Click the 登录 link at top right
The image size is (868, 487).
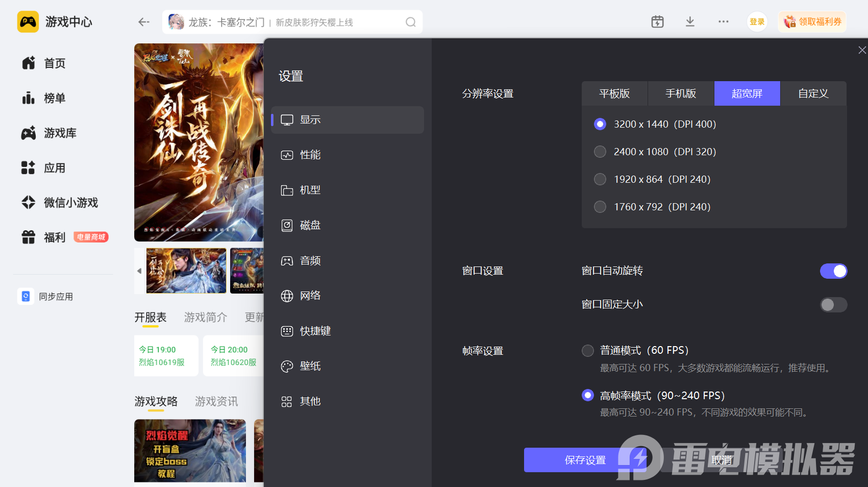click(757, 21)
